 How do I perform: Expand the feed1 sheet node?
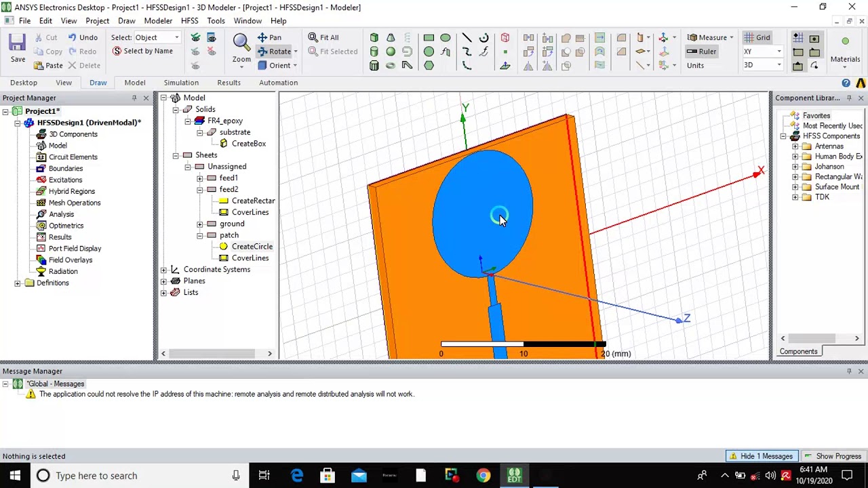click(200, 178)
